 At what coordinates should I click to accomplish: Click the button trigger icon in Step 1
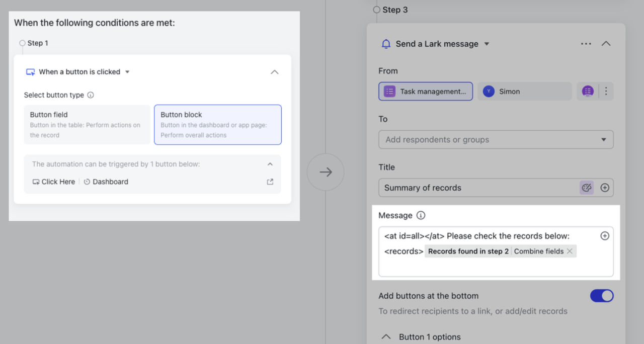point(30,72)
